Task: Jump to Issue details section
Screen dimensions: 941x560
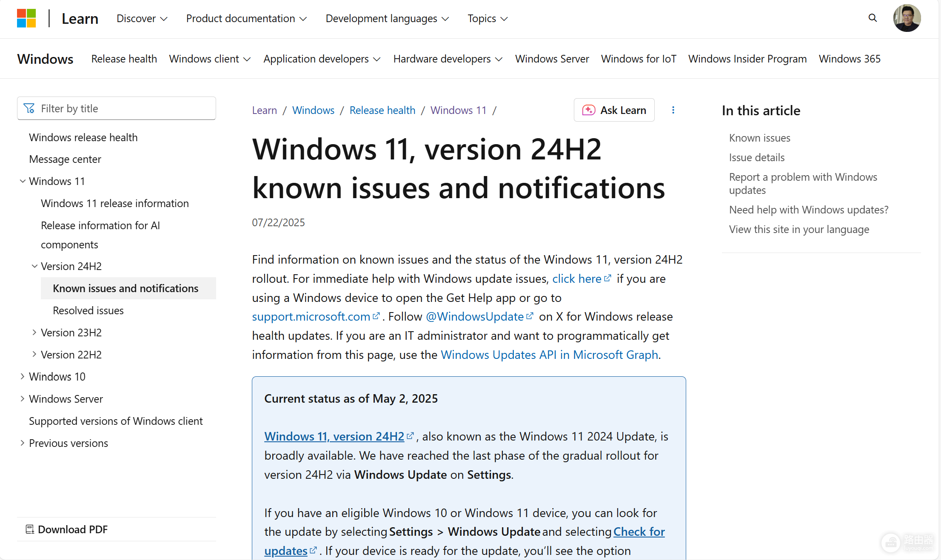Action: click(756, 157)
